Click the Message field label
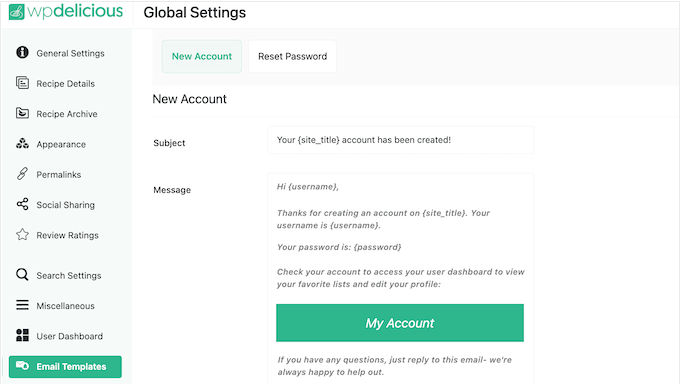Image resolution: width=680 pixels, height=384 pixels. 172,190
